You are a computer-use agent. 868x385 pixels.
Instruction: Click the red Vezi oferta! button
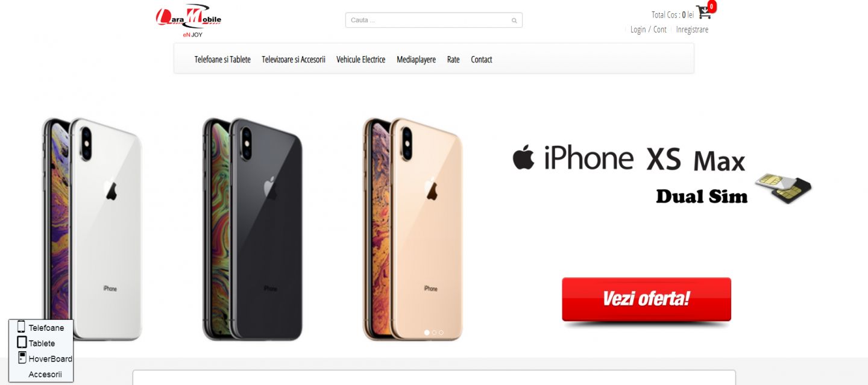646,299
